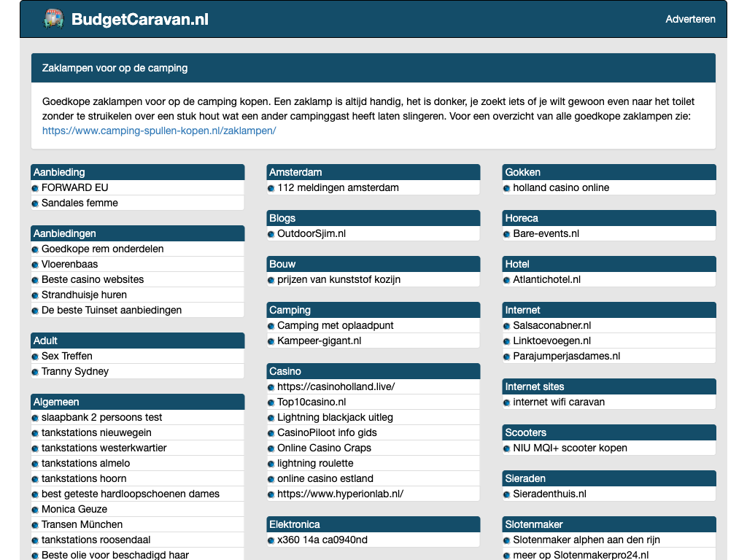
Task: Click the Casino category header
Action: tap(285, 371)
